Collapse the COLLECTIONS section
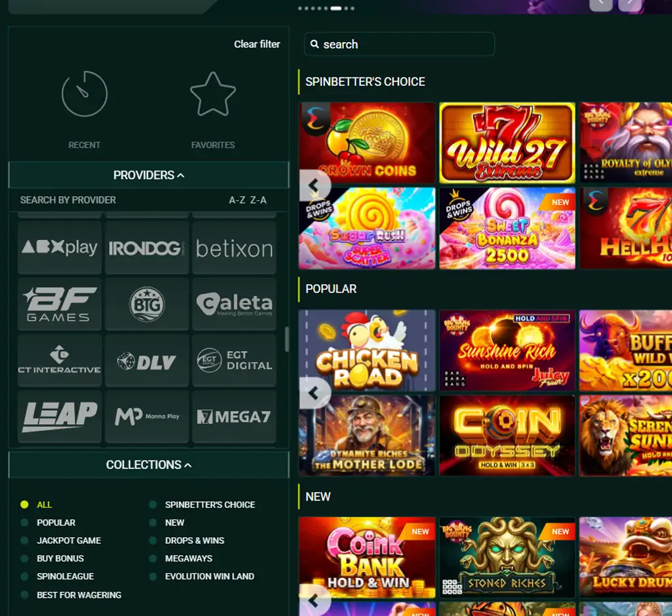The height and width of the screenshot is (616, 672). pos(149,464)
